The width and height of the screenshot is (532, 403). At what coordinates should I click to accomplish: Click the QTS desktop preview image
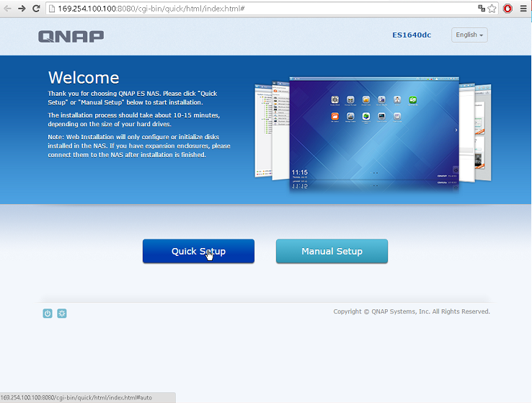tap(373, 133)
